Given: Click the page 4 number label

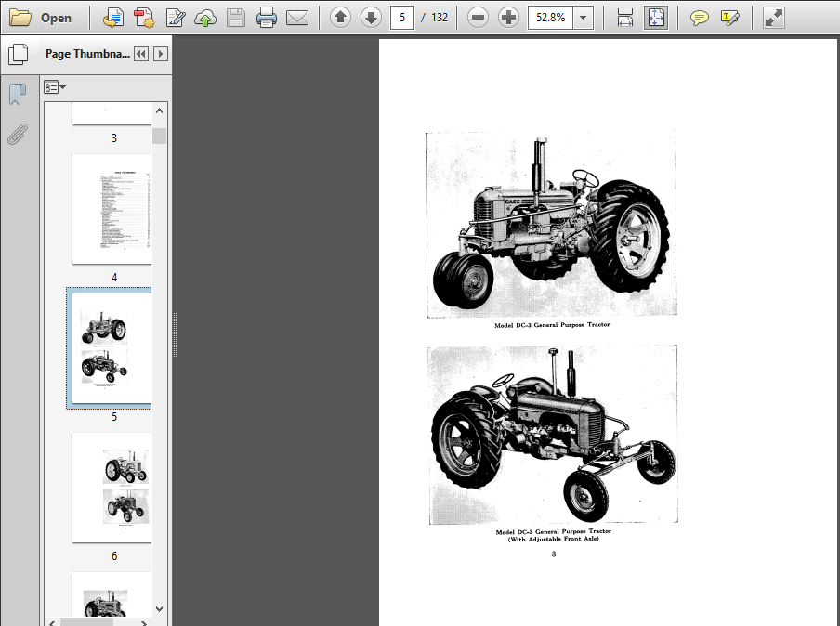Looking at the screenshot, I should click(114, 278).
